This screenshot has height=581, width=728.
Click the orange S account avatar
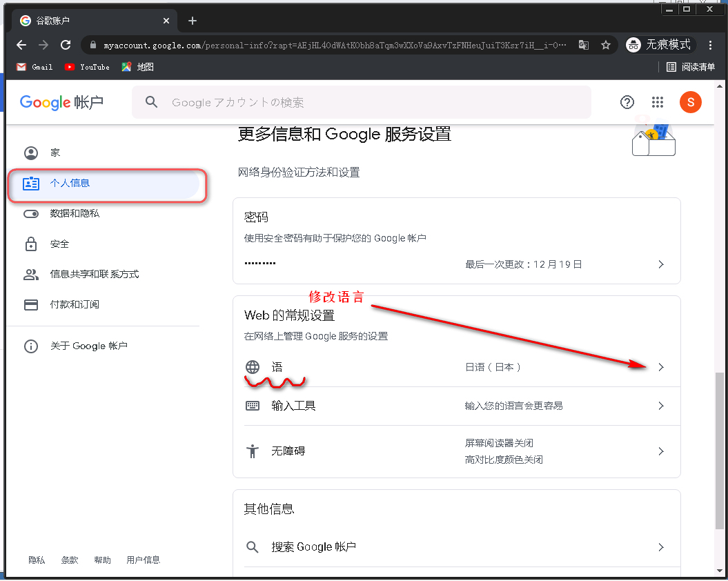tap(691, 102)
